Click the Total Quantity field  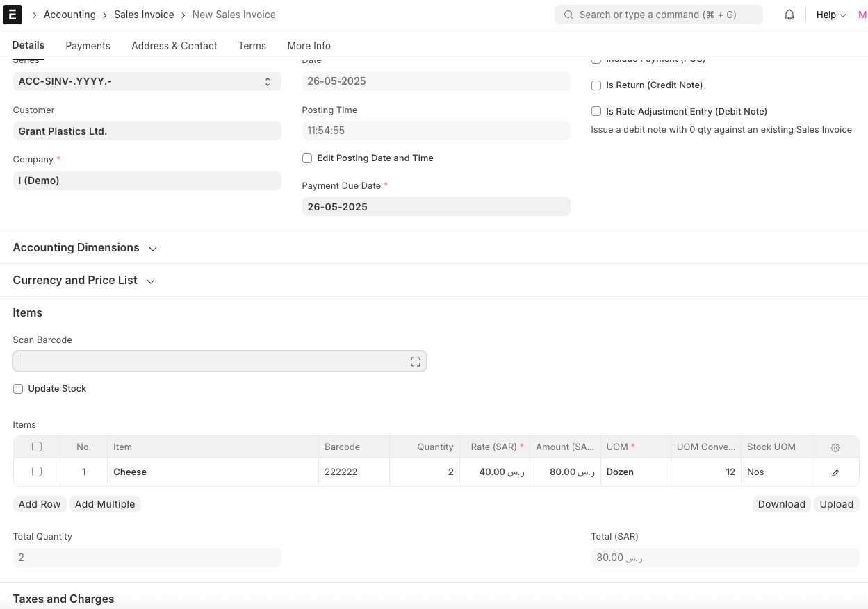pyautogui.click(x=147, y=558)
